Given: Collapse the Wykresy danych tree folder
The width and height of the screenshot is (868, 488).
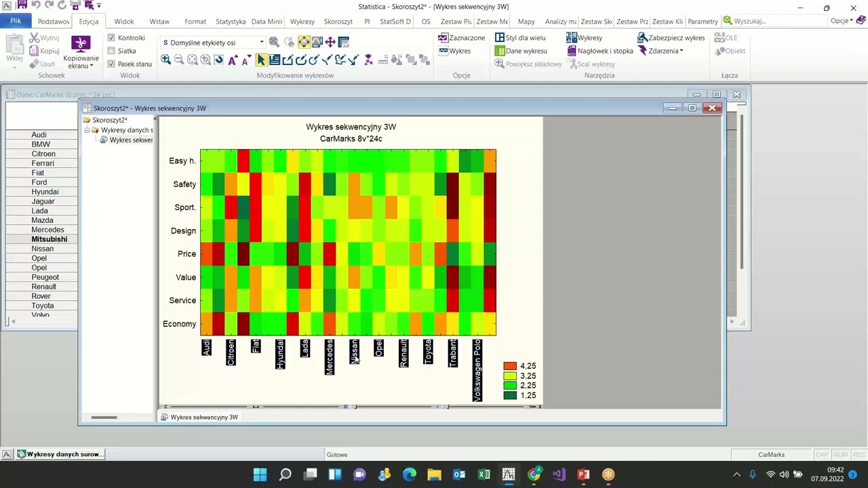Looking at the screenshot, I should point(87,130).
